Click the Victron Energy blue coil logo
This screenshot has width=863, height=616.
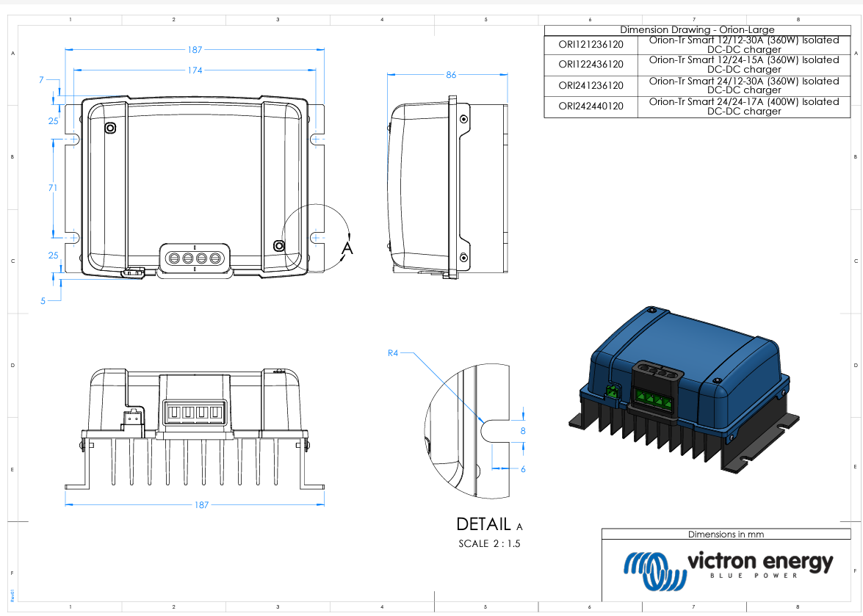[651, 570]
